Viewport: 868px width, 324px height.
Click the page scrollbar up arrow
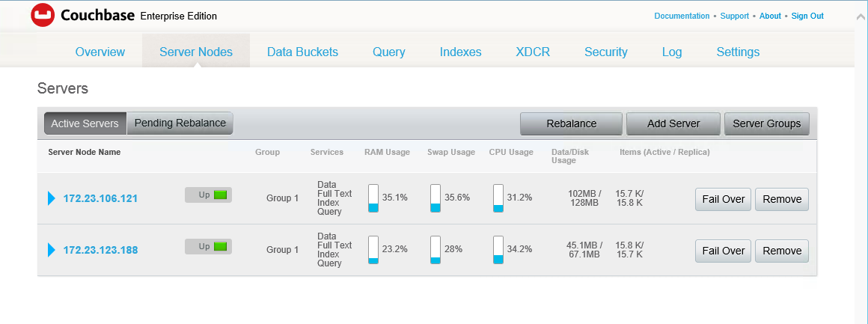(861, 16)
